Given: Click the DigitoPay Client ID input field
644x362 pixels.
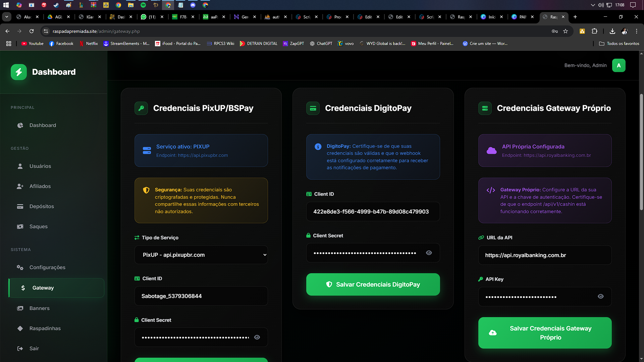Looking at the screenshot, I should pos(373,212).
